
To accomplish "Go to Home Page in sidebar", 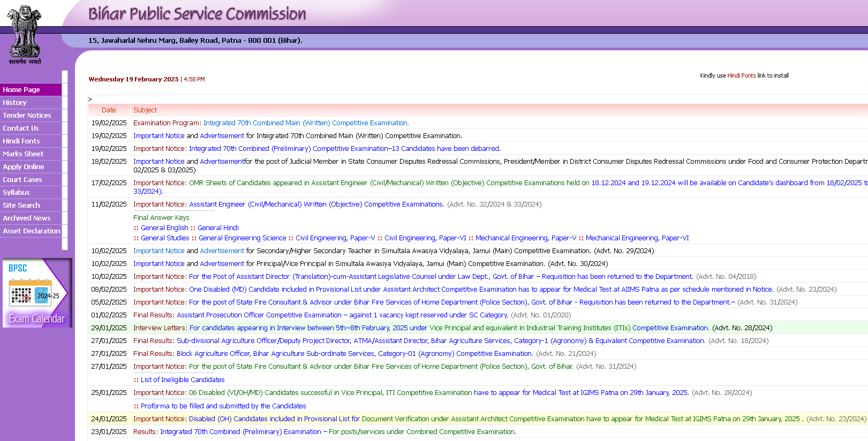I will [x=21, y=90].
